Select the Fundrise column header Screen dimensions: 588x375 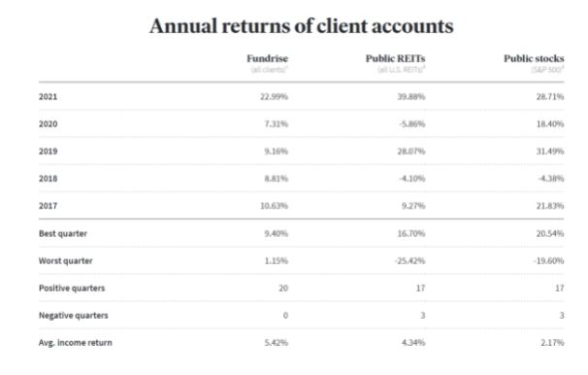click(268, 58)
